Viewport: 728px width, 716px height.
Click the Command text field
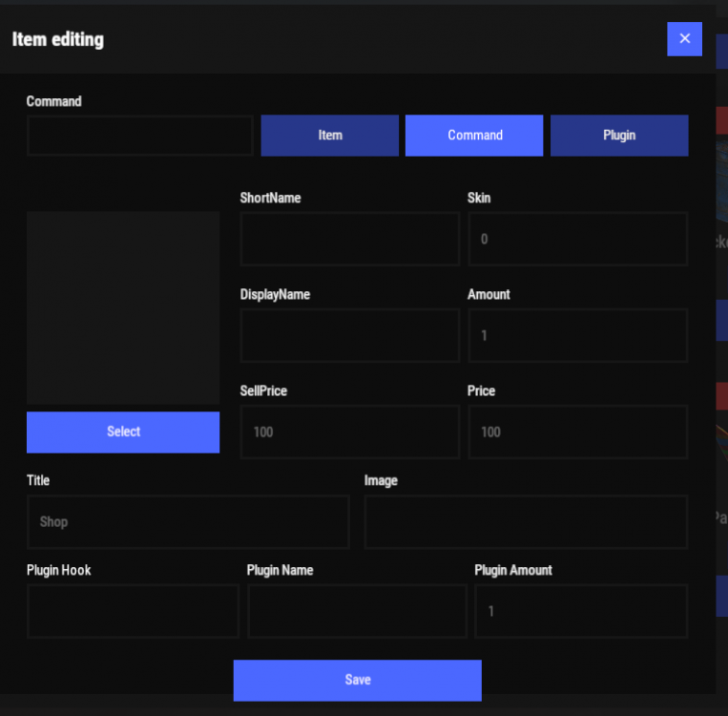point(139,136)
